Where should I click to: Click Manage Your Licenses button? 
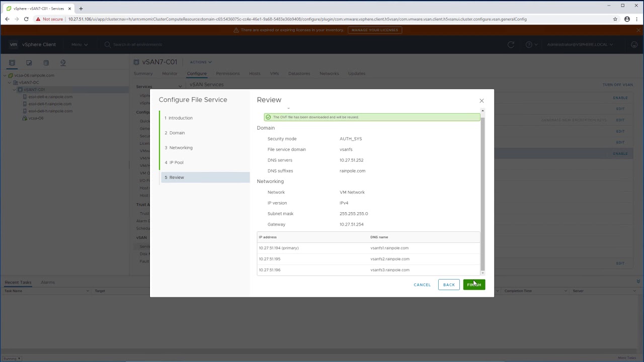(375, 30)
